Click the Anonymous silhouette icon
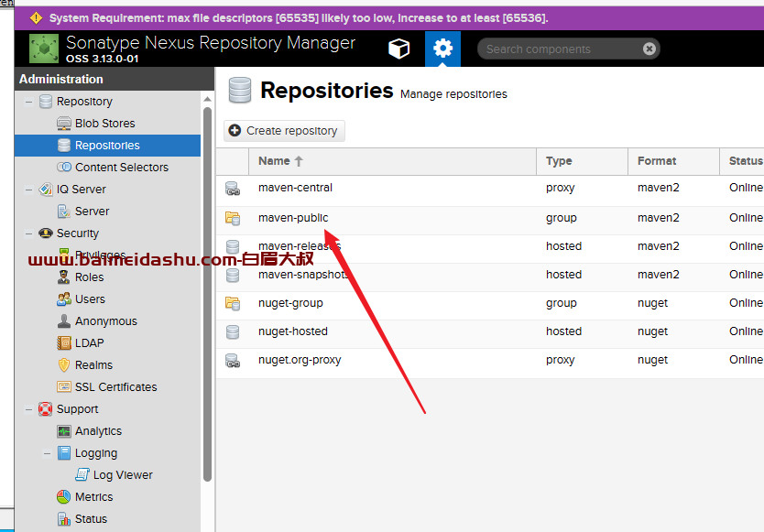Viewport: 764px width, 532px height. pos(64,320)
